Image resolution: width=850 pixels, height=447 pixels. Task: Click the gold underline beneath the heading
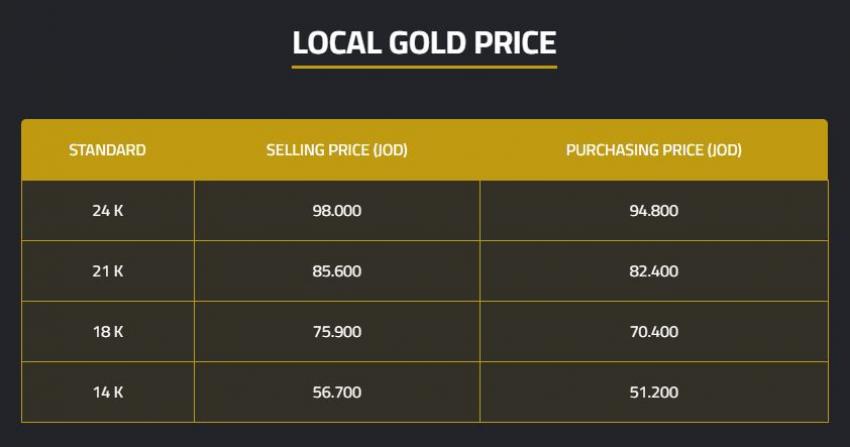click(424, 67)
